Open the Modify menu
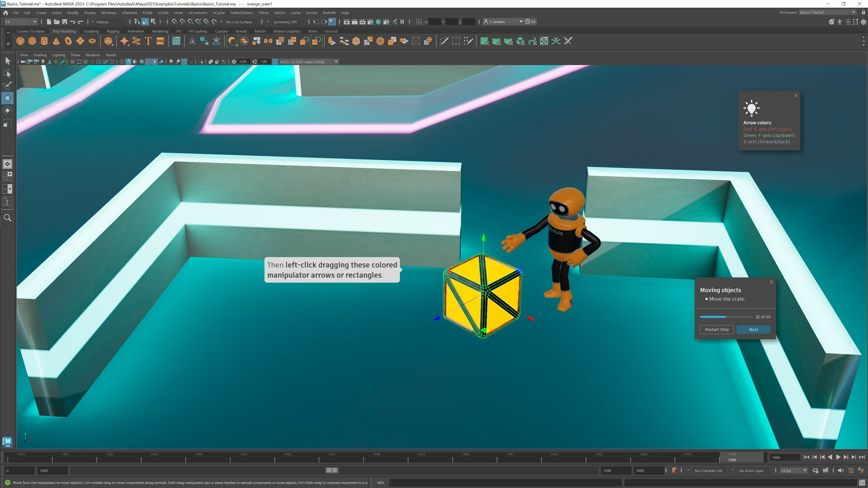Image resolution: width=868 pixels, height=488 pixels. click(x=72, y=12)
